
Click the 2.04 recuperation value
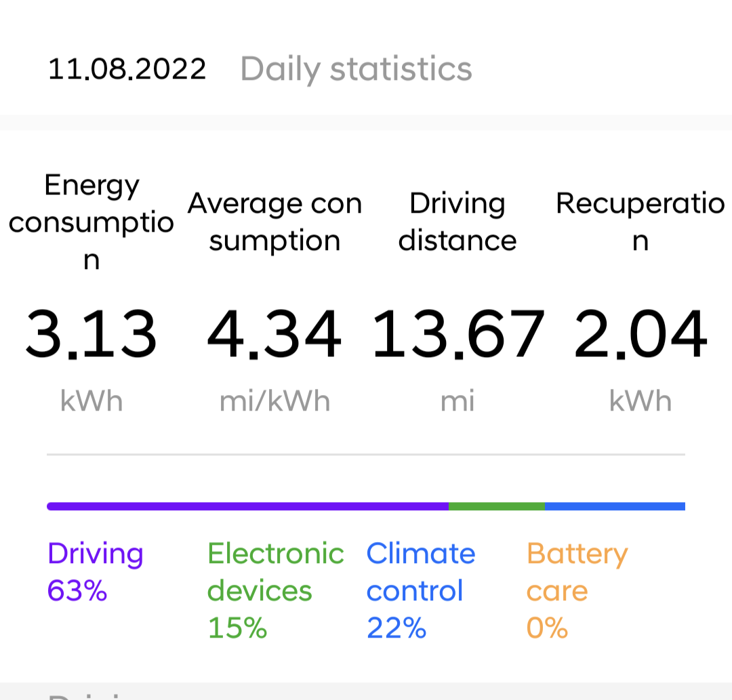coord(640,334)
